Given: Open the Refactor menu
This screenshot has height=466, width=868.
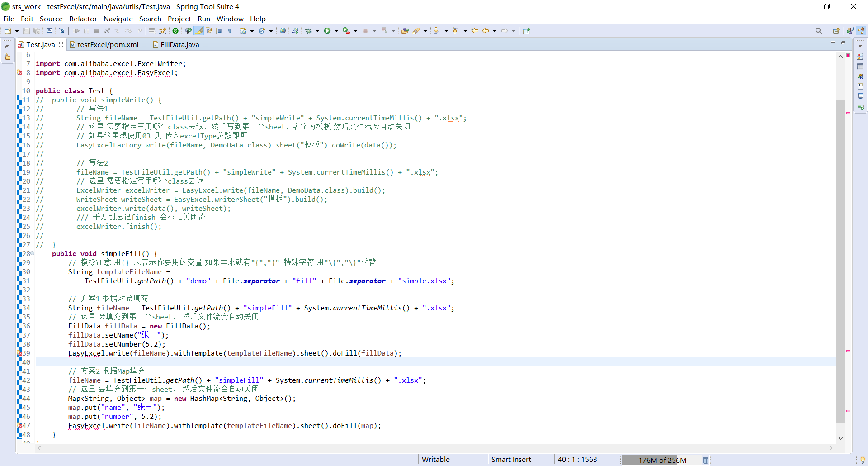Looking at the screenshot, I should (x=83, y=19).
